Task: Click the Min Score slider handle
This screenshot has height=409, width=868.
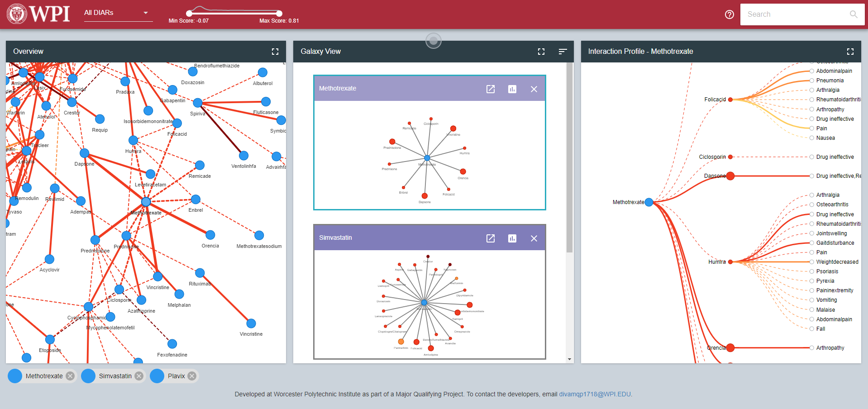Action: [x=189, y=14]
